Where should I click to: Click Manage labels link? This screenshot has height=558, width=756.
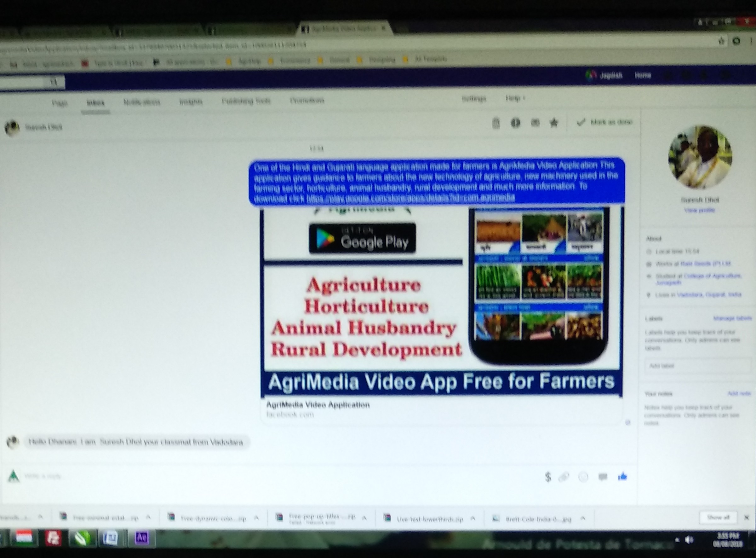732,318
